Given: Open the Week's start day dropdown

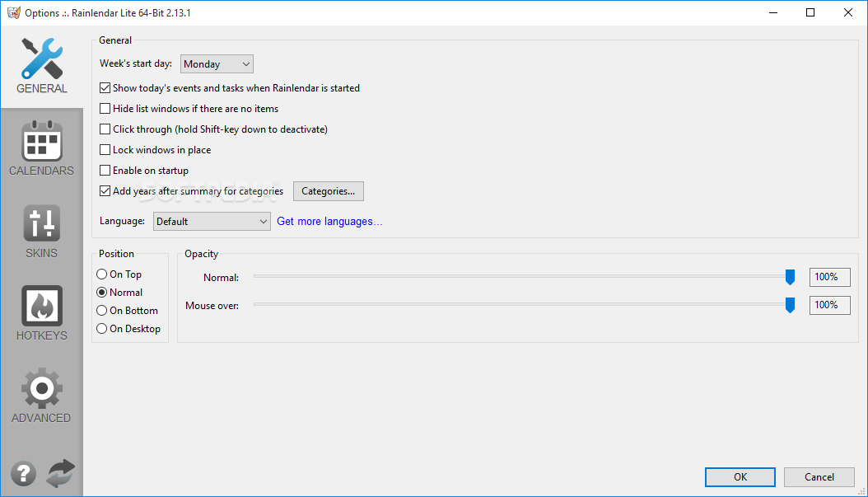Looking at the screenshot, I should click(x=217, y=63).
